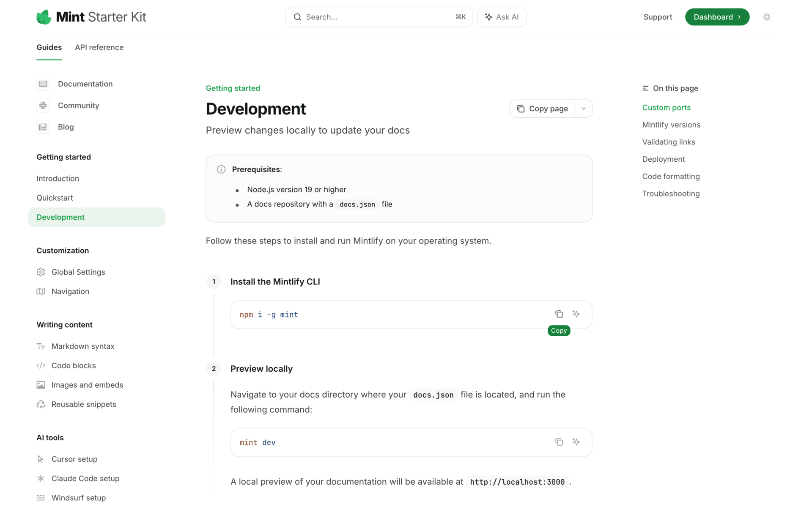Image resolution: width=812 pixels, height=508 pixels.
Task: Click the Prerequisites info icon
Action: click(x=221, y=169)
